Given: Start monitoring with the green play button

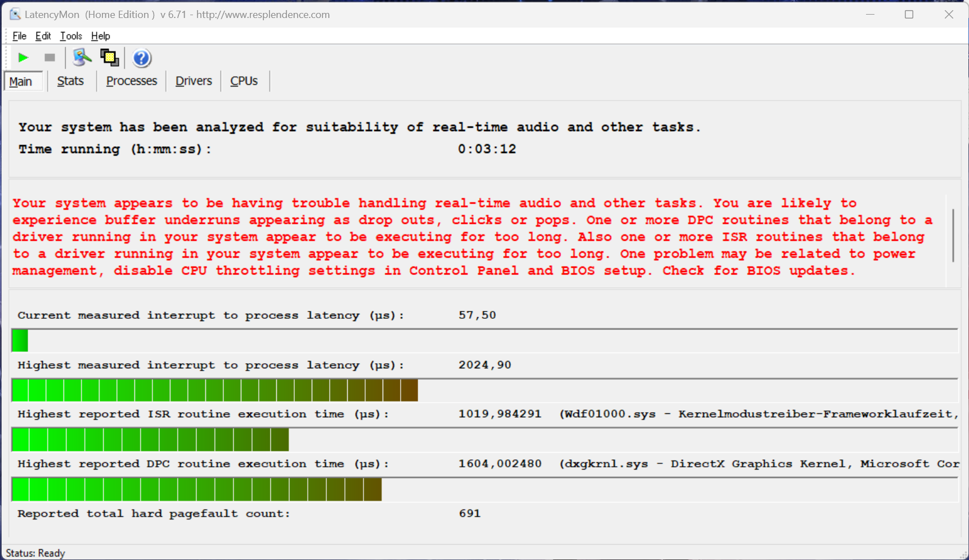Looking at the screenshot, I should 23,57.
